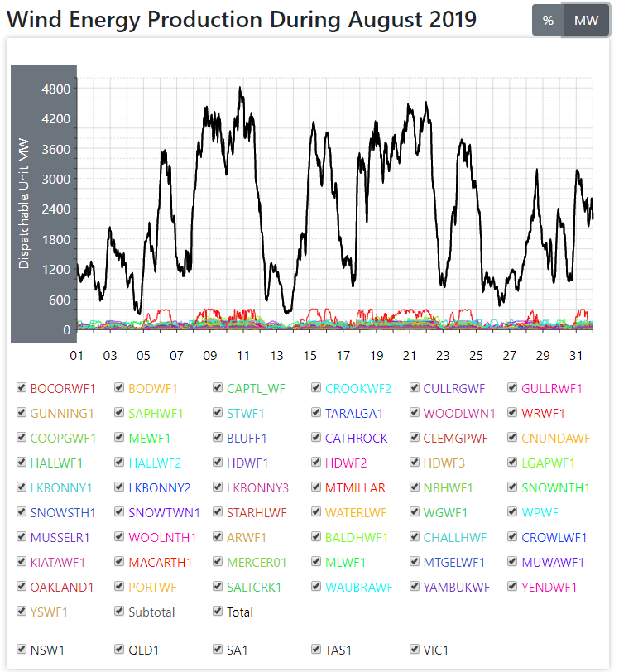Disable the Subtotal checkbox
The height and width of the screenshot is (672, 619).
[120, 612]
